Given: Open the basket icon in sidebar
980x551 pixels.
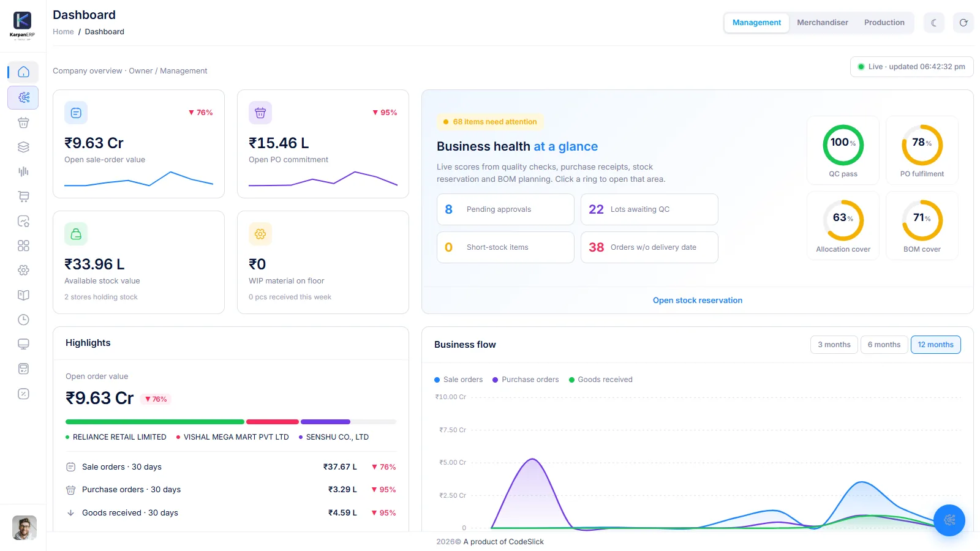Looking at the screenshot, I should 23,122.
